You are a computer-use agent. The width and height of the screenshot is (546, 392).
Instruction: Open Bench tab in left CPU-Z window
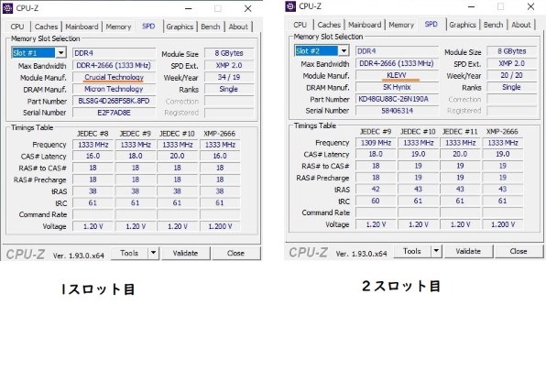click(x=211, y=27)
